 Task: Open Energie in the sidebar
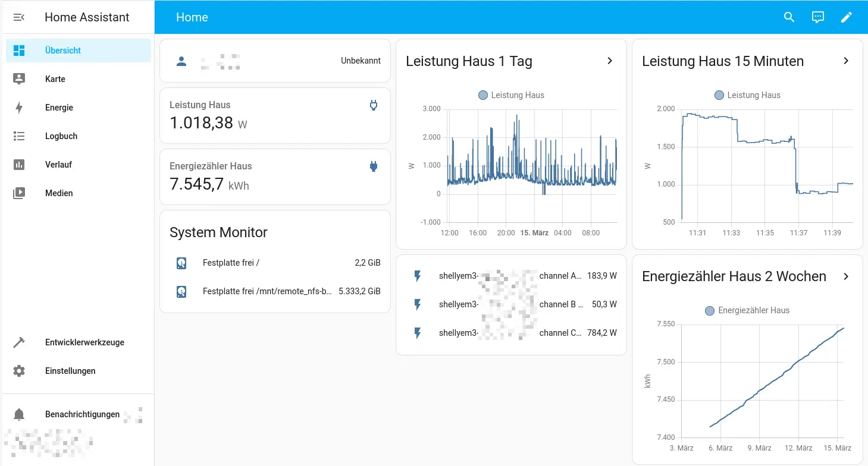(59, 108)
